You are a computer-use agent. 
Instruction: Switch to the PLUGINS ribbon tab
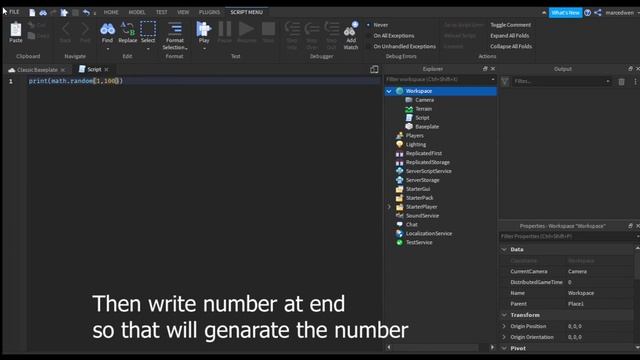209,12
